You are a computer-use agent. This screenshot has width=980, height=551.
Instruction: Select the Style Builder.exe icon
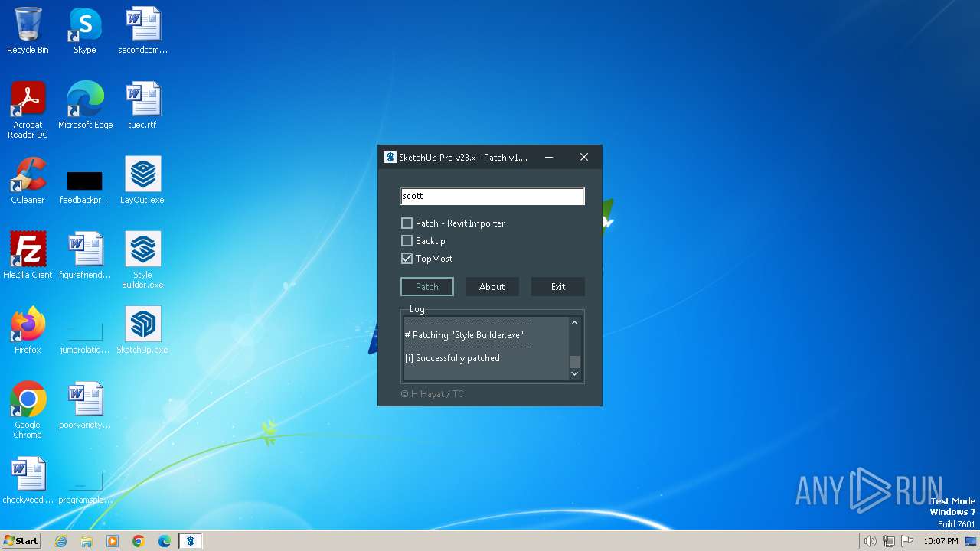[x=143, y=259]
